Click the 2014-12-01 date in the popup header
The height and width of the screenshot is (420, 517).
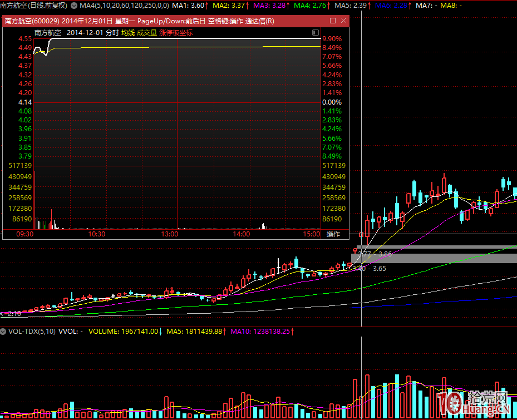pyautogui.click(x=85, y=33)
